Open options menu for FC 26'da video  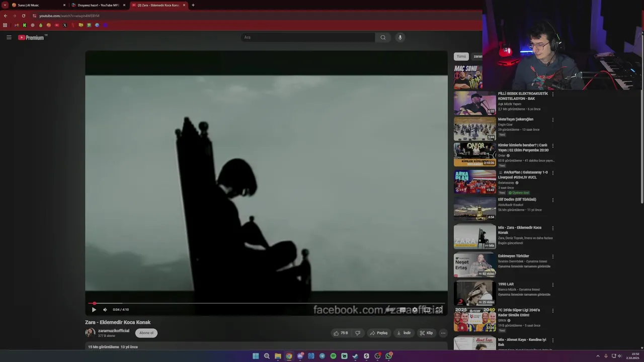coord(552,311)
